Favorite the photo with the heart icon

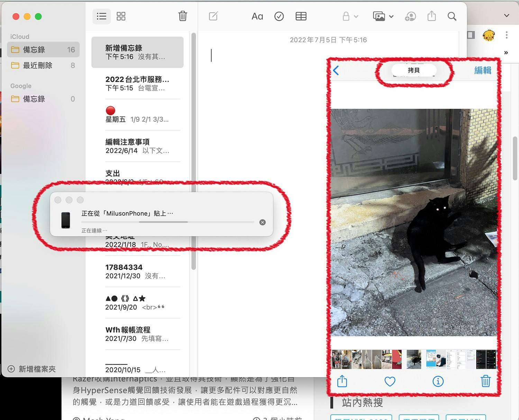tap(390, 382)
